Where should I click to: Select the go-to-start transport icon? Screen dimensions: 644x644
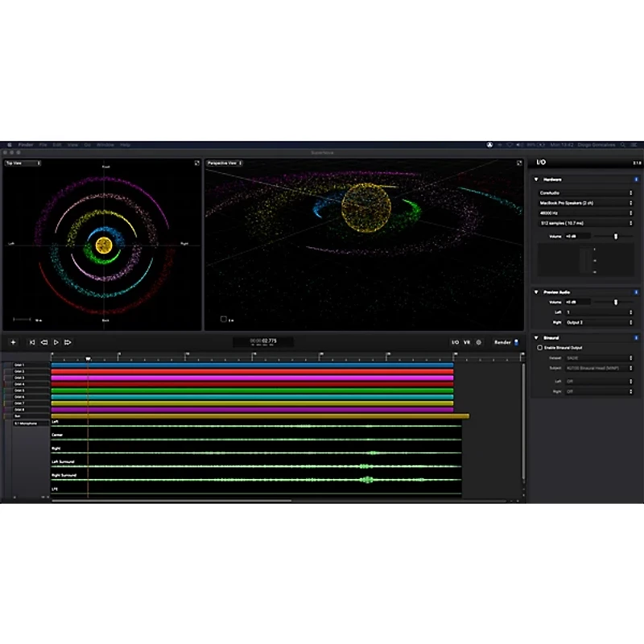click(x=32, y=342)
